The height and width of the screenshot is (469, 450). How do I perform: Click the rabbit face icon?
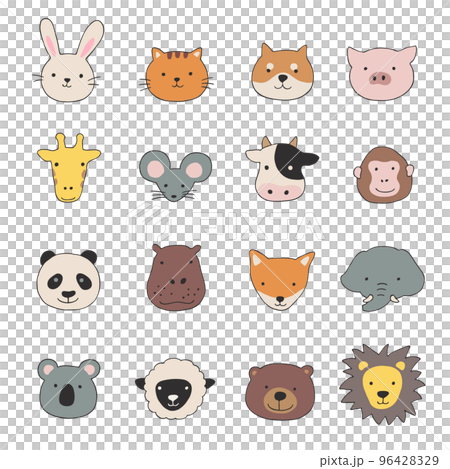pyautogui.click(x=69, y=61)
